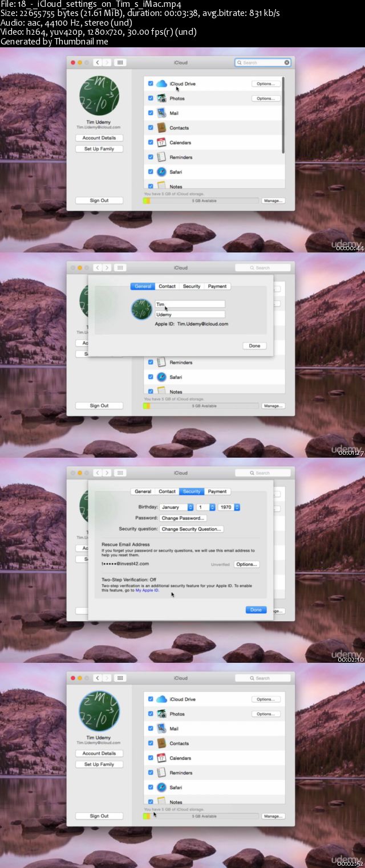Viewport: 365px width, 868px height.
Task: Click Manage... button in the 00:02:52 frame
Action: [x=273, y=816]
